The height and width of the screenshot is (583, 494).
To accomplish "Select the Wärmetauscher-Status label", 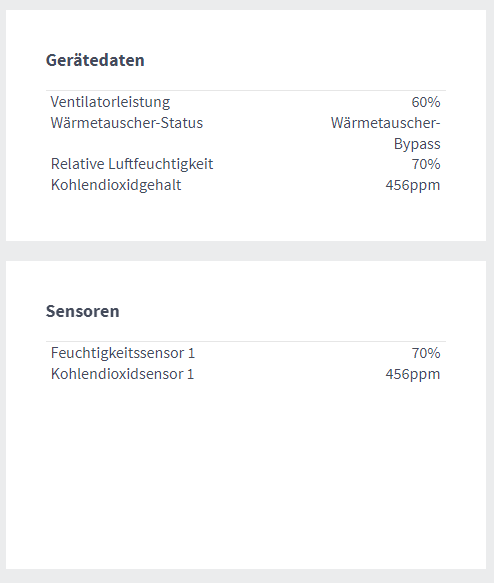I will point(127,123).
